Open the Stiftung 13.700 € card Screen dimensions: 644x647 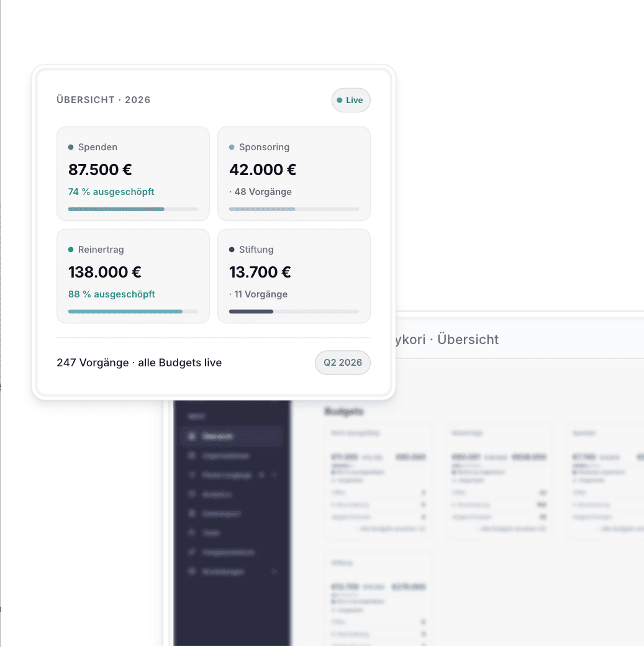click(294, 276)
